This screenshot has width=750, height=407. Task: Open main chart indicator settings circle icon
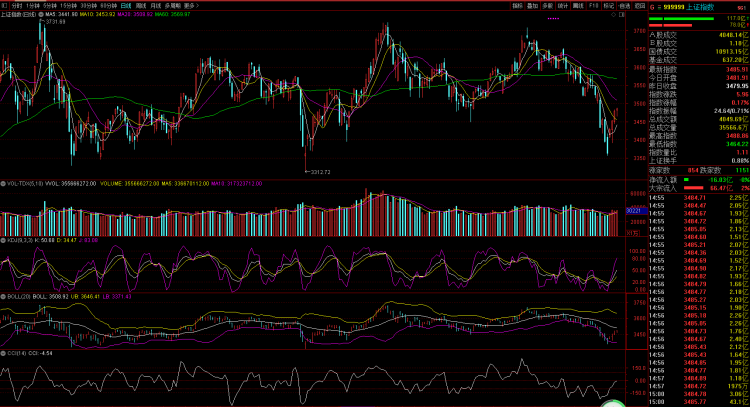click(x=41, y=15)
